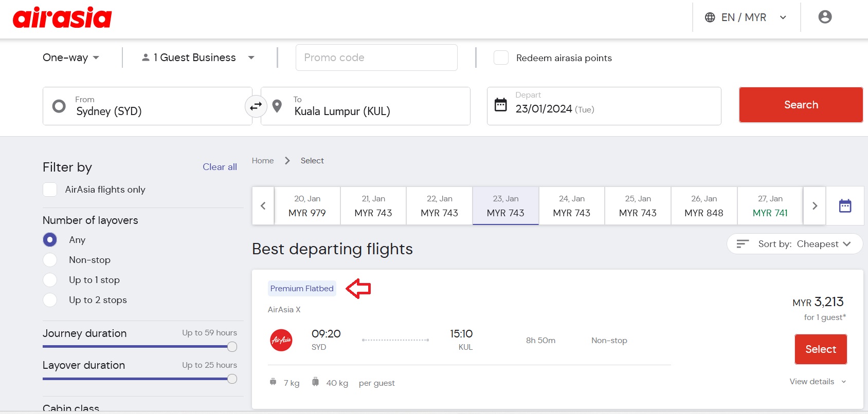
Task: Show earlier dates with left arrow
Action: [263, 206]
